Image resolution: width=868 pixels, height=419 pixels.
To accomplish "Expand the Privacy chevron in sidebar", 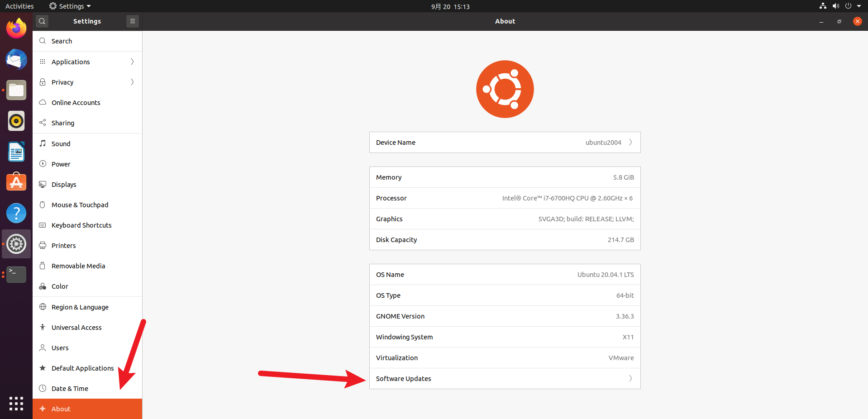I will [132, 82].
